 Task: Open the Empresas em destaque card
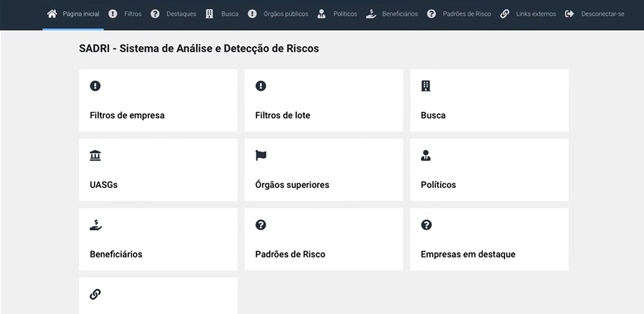489,239
